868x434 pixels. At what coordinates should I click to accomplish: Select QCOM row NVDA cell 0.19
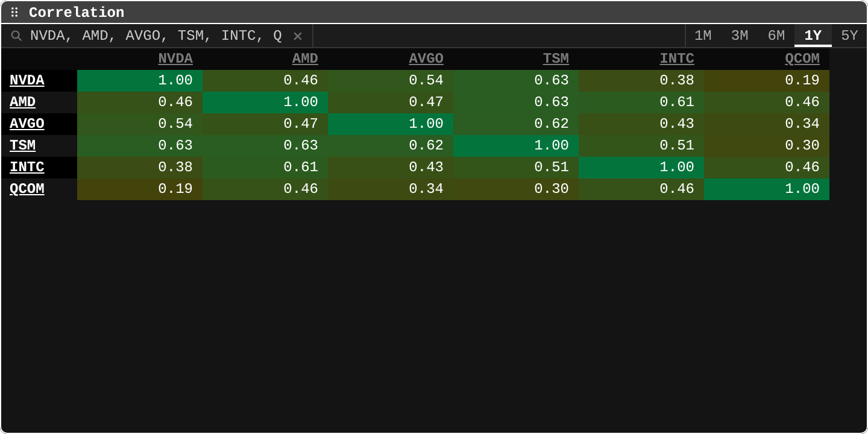click(140, 189)
